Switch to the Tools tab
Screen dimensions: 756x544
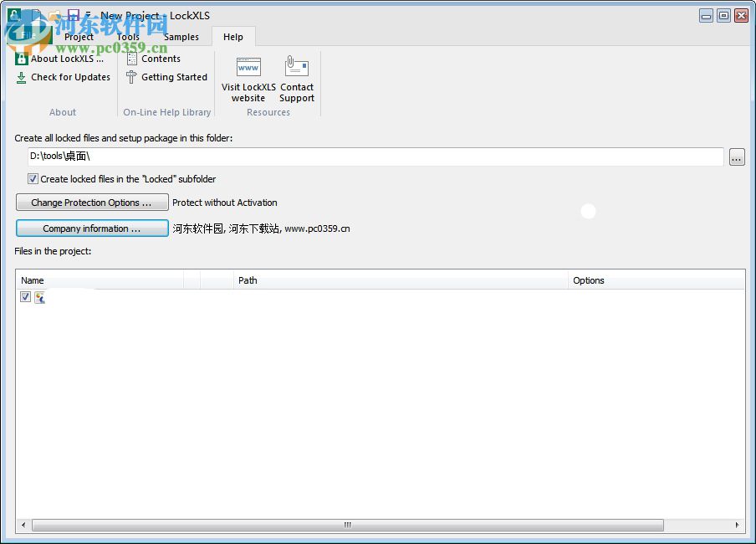(128, 37)
